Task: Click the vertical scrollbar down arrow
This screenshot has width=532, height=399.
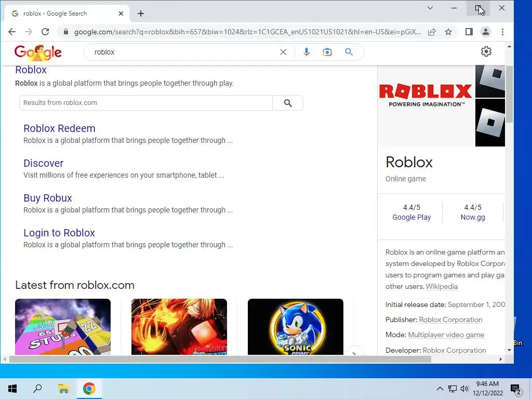Action: point(509,350)
